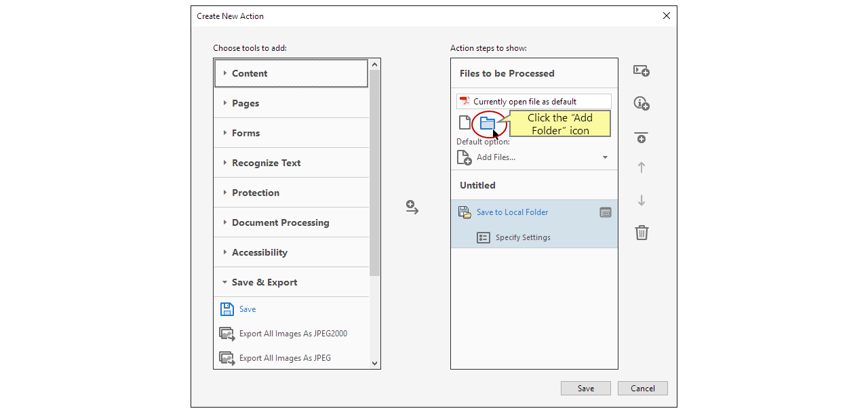Viewport: 868px width, 413px height.
Task: Click the Save button
Action: click(x=585, y=388)
